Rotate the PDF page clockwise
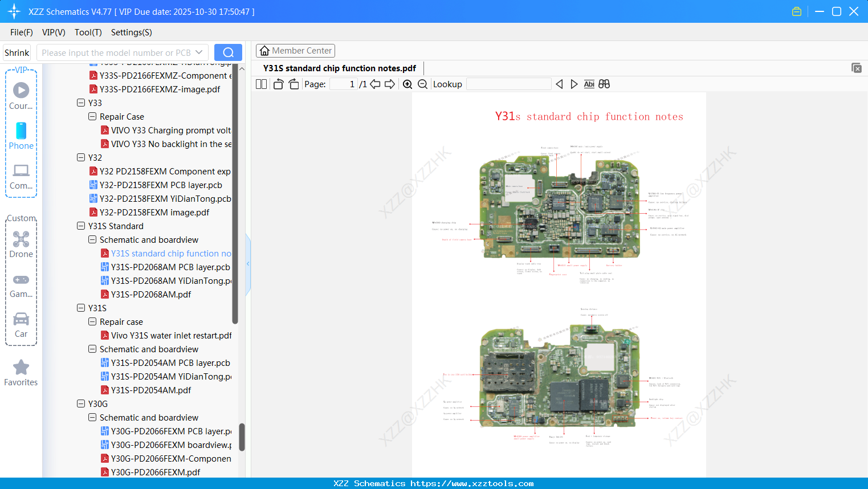The height and width of the screenshot is (489, 868). click(294, 83)
